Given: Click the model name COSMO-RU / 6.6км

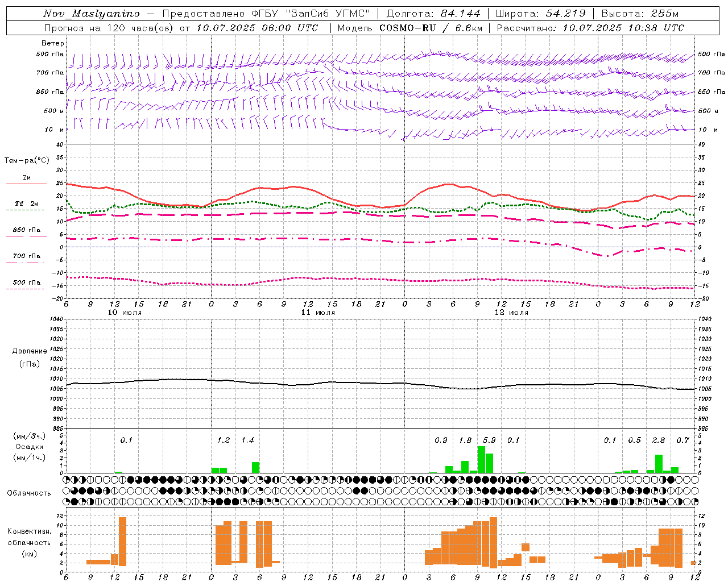Looking at the screenshot, I should [x=431, y=28].
